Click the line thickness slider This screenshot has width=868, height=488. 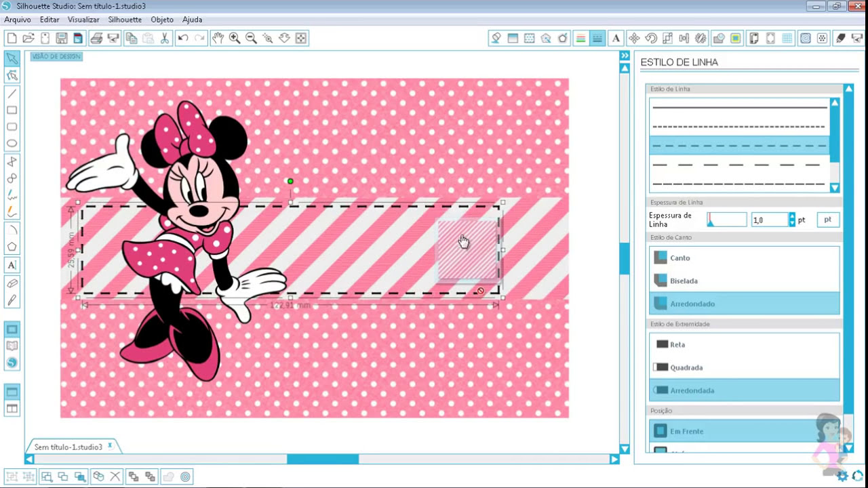[x=726, y=220]
